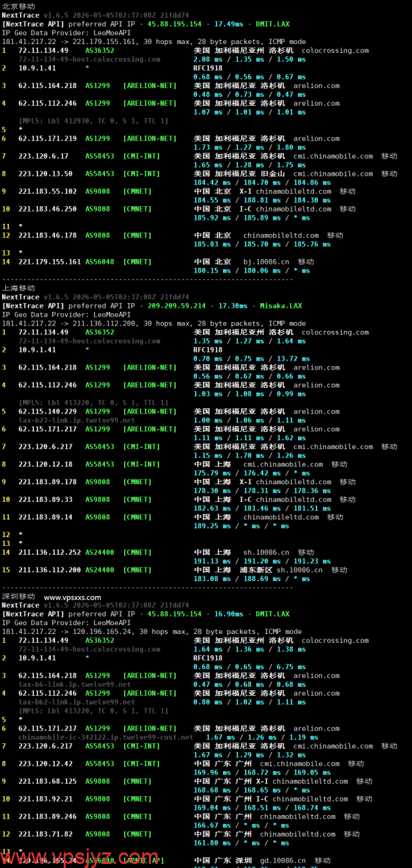Click hostname lax-bb2-link.ip.twelve99.net
This screenshot has width=412, height=868.
77,703
